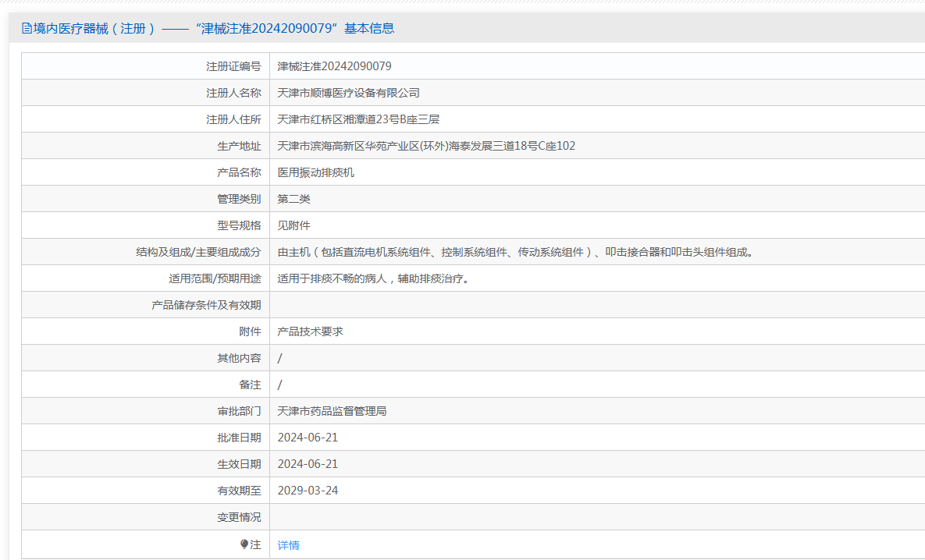Select expiry date 2029-03-24
This screenshot has height=560, width=925.
point(308,491)
